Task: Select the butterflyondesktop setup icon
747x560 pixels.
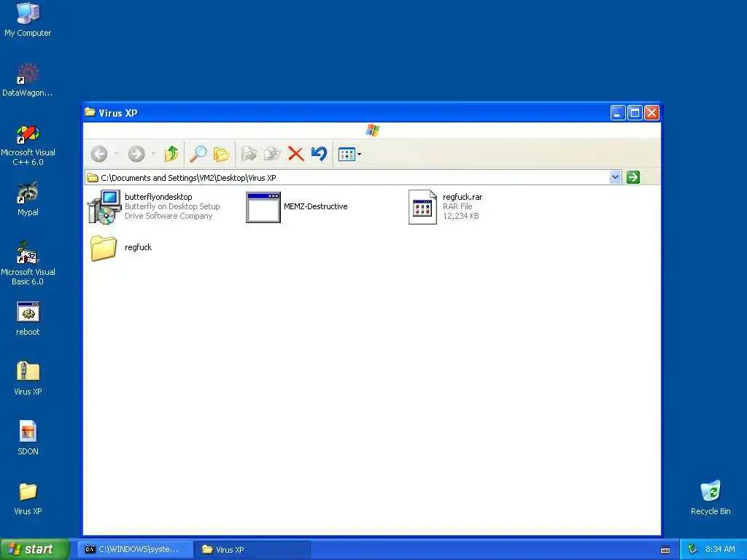Action: 104,206
